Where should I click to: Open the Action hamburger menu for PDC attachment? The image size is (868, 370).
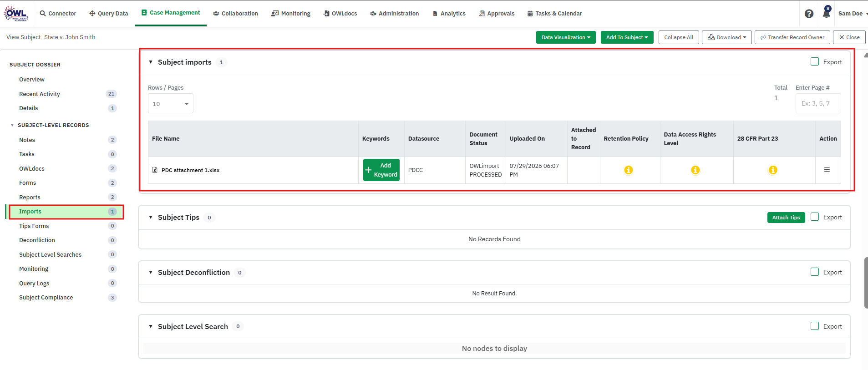tap(827, 170)
